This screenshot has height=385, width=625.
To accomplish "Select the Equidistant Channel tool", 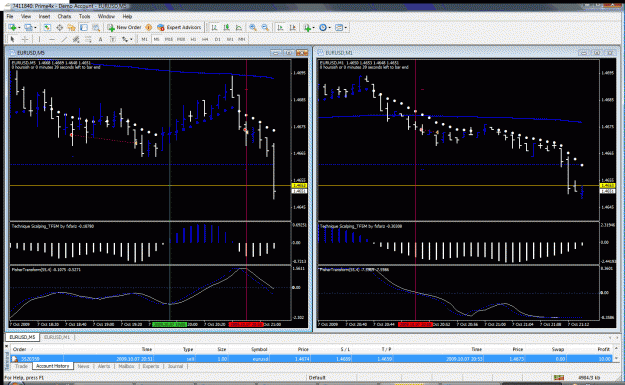I will [76, 39].
